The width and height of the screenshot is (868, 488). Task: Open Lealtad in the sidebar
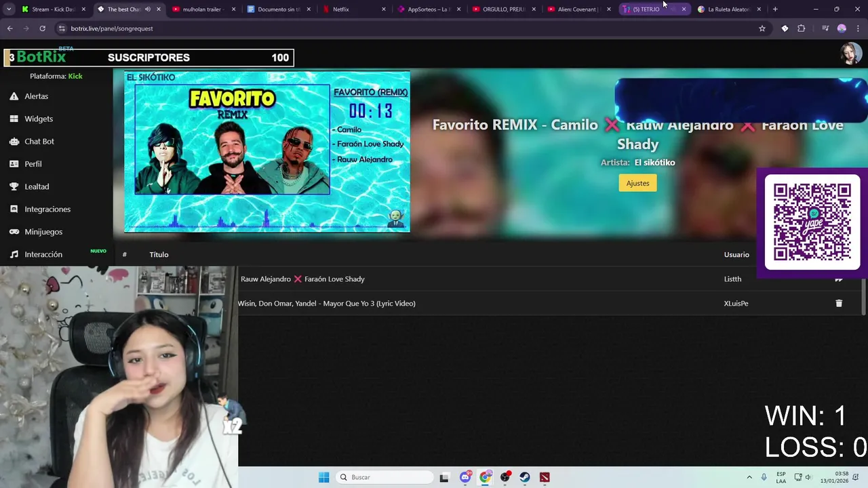point(37,186)
